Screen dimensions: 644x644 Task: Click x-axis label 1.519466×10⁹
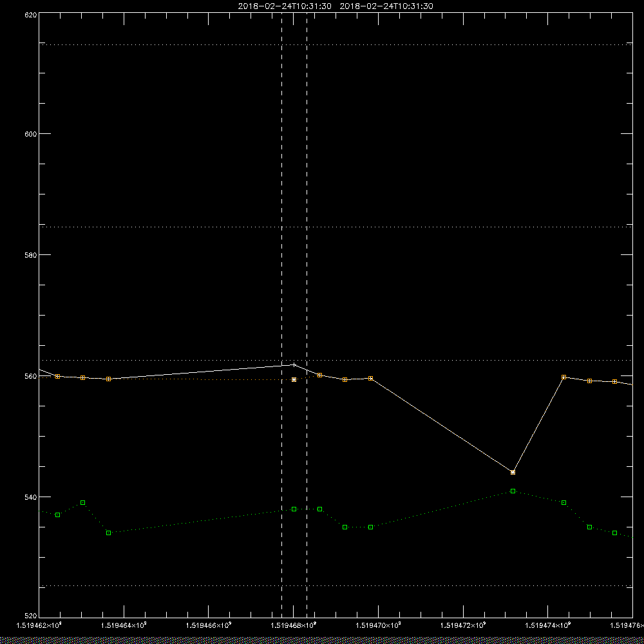[x=209, y=625]
